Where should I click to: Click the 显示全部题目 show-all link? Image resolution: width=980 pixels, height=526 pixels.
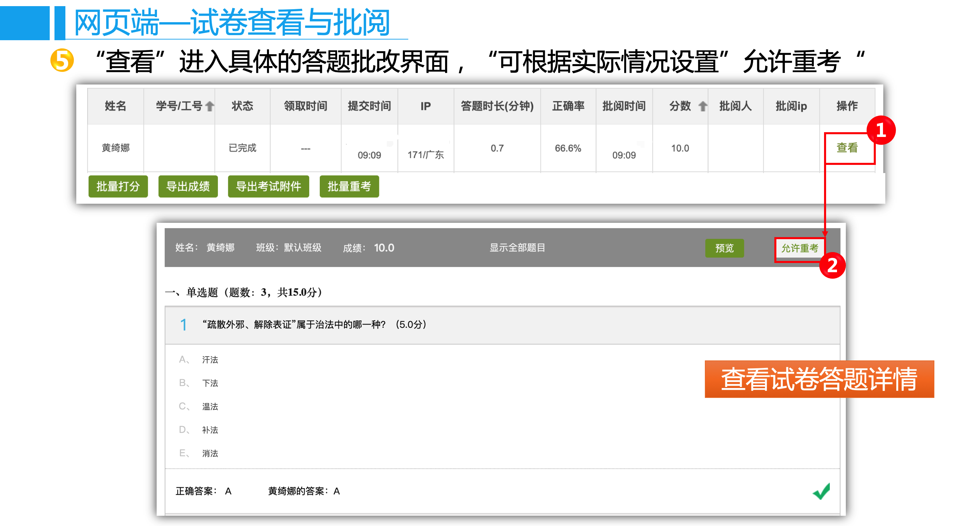(x=517, y=248)
